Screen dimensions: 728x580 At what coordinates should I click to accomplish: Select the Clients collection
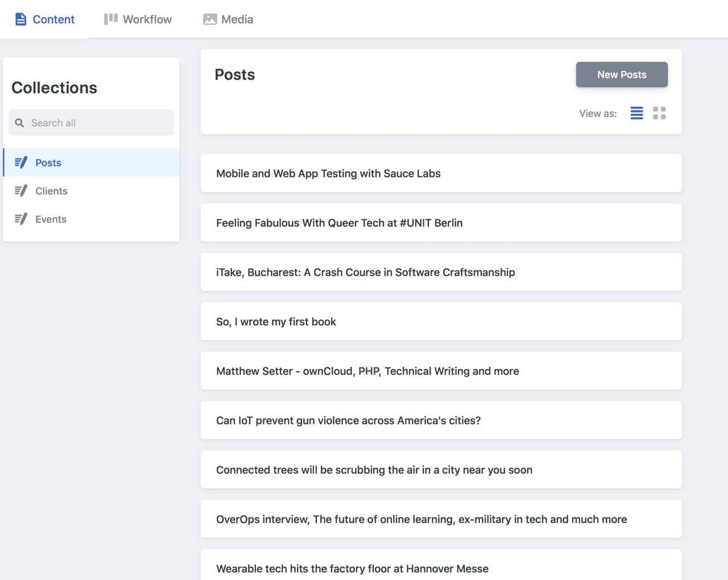point(51,191)
